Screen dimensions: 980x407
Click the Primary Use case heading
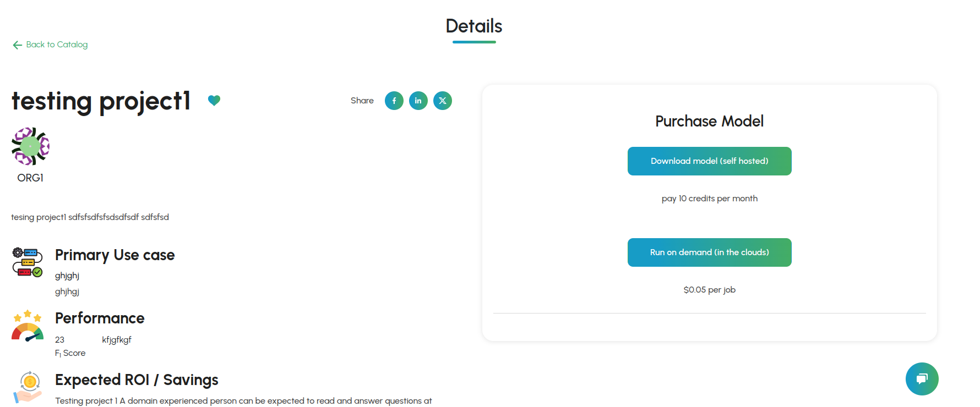[x=115, y=255]
